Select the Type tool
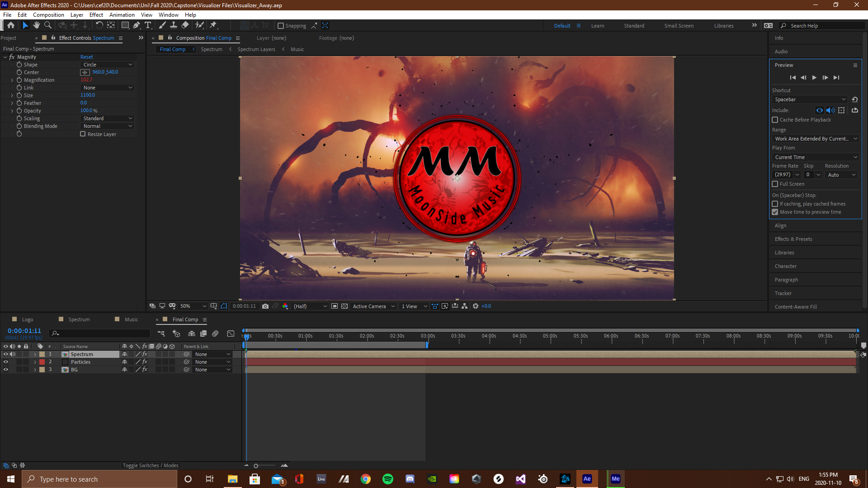 [x=148, y=25]
